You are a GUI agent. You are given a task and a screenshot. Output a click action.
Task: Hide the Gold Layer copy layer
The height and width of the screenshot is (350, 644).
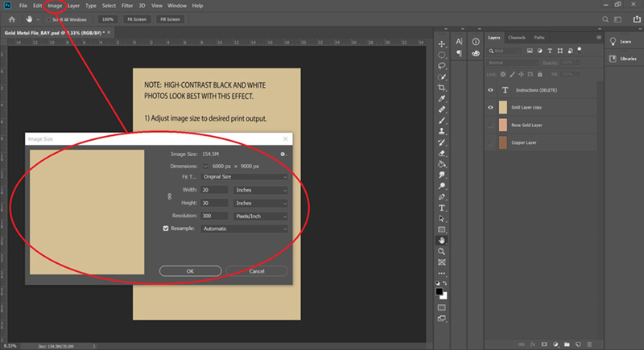click(490, 108)
